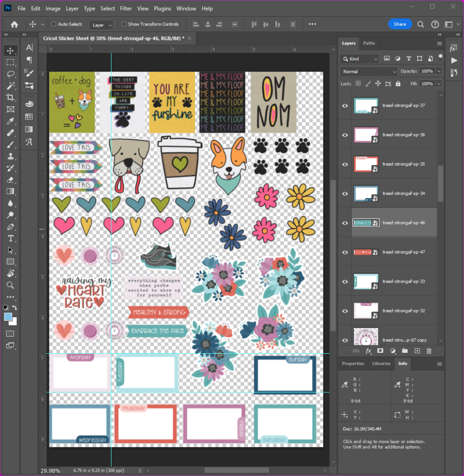This screenshot has width=464, height=476.
Task: Select the treed-strongaf-sp-47 layer thumbnail
Action: click(x=366, y=252)
